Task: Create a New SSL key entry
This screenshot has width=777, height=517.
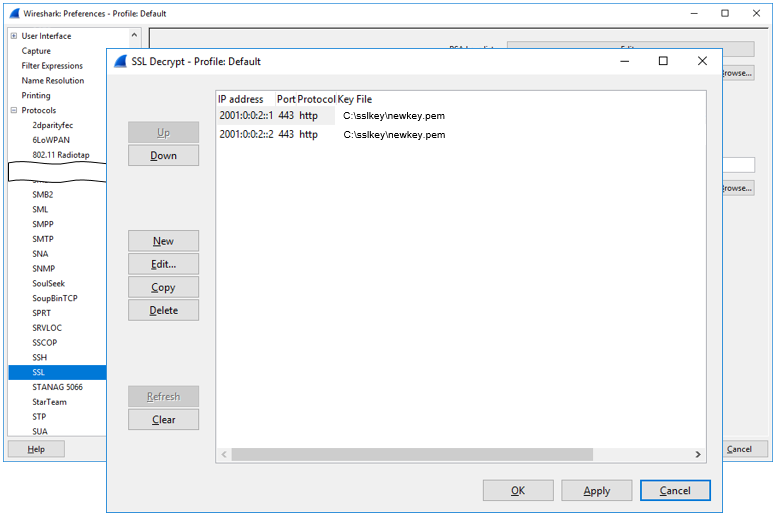Action: click(164, 241)
